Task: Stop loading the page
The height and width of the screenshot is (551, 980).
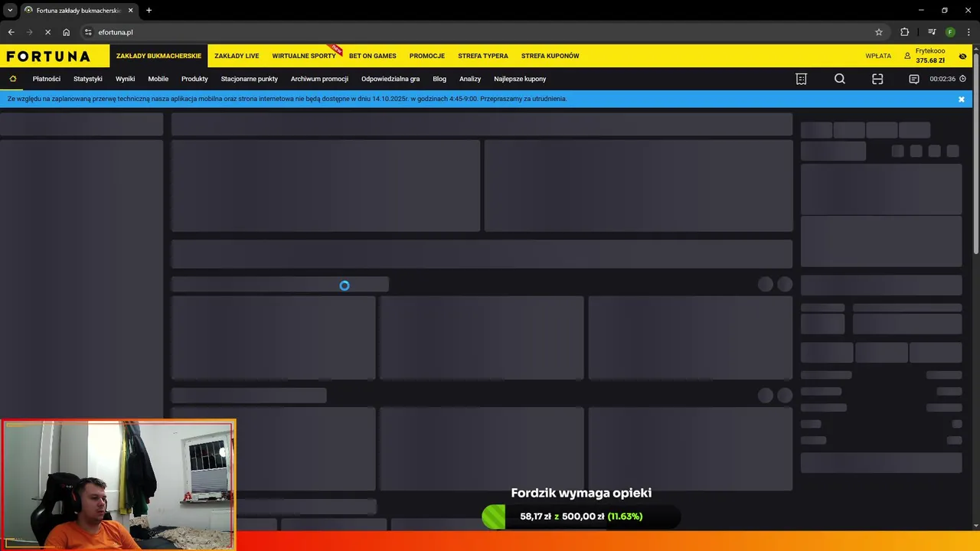Action: coord(47,32)
